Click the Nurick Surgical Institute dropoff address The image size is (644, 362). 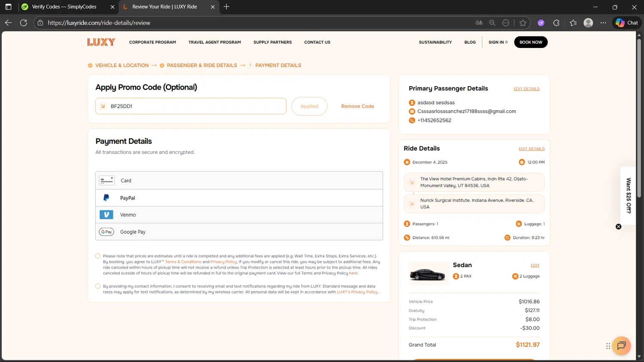click(x=474, y=204)
